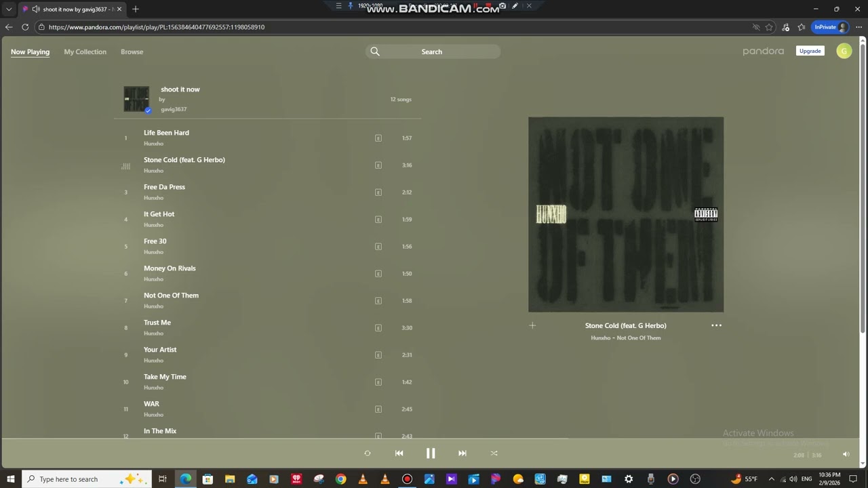Add Stone Cold to collection with plus icon
The width and height of the screenshot is (868, 488).
pyautogui.click(x=532, y=325)
